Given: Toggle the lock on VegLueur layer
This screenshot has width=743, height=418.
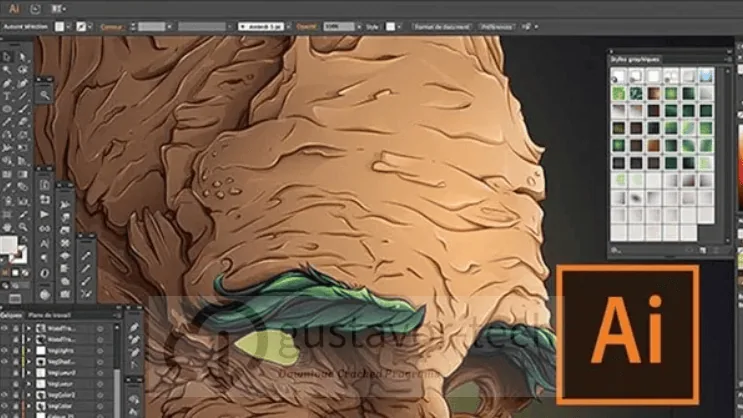Looking at the screenshot, I should point(16,384).
